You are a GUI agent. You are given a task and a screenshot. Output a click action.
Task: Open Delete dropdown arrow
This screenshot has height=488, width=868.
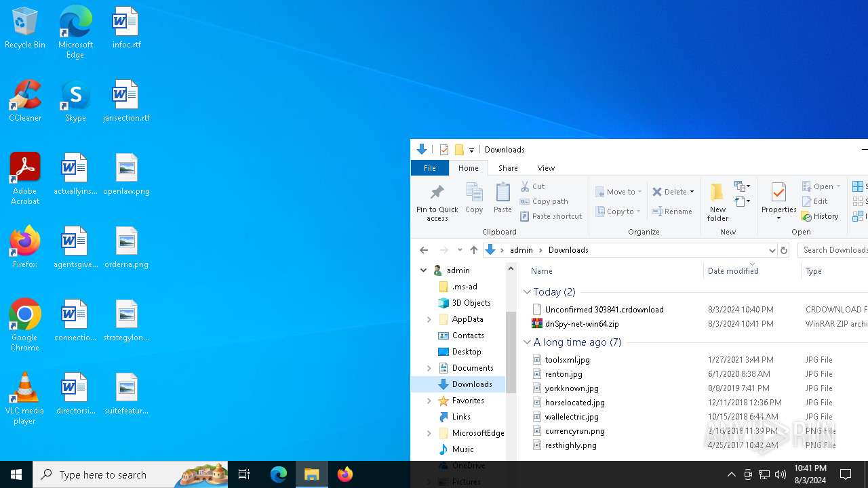pyautogui.click(x=692, y=192)
